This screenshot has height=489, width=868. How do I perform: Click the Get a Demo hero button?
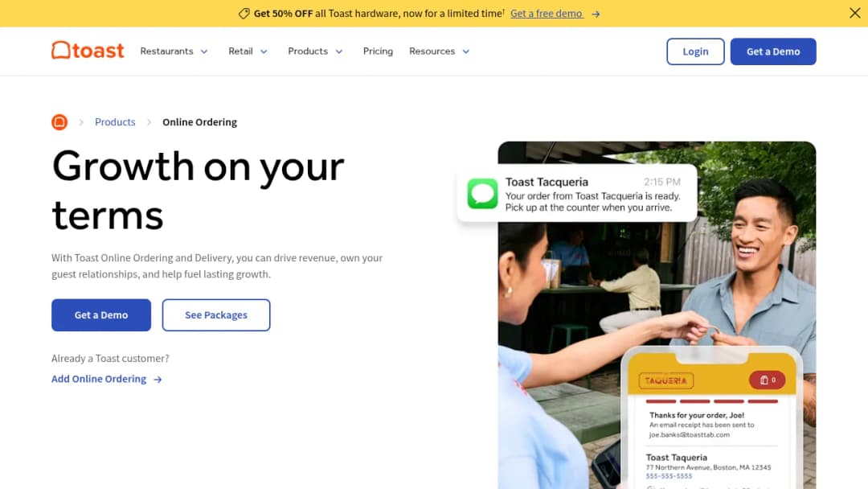(101, 315)
